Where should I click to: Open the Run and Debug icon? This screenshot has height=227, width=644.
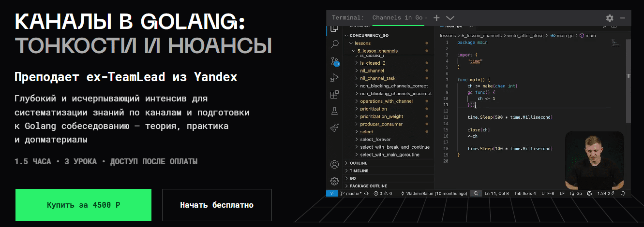(334, 78)
